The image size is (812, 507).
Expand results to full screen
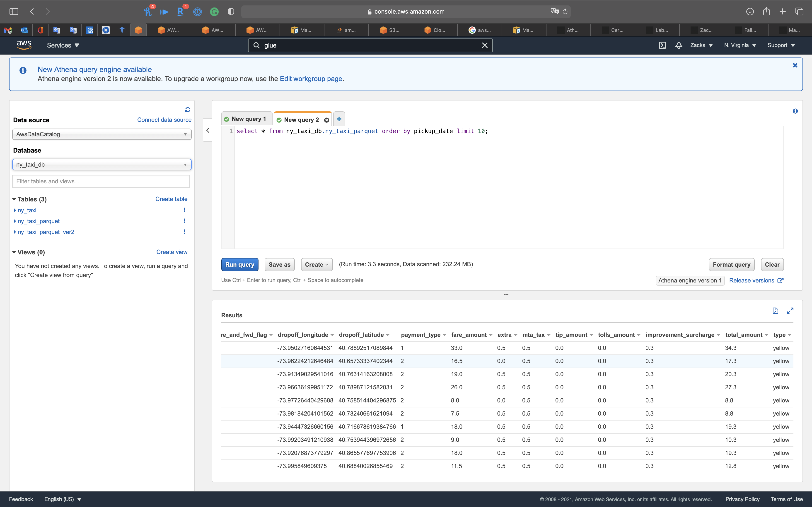click(x=790, y=311)
